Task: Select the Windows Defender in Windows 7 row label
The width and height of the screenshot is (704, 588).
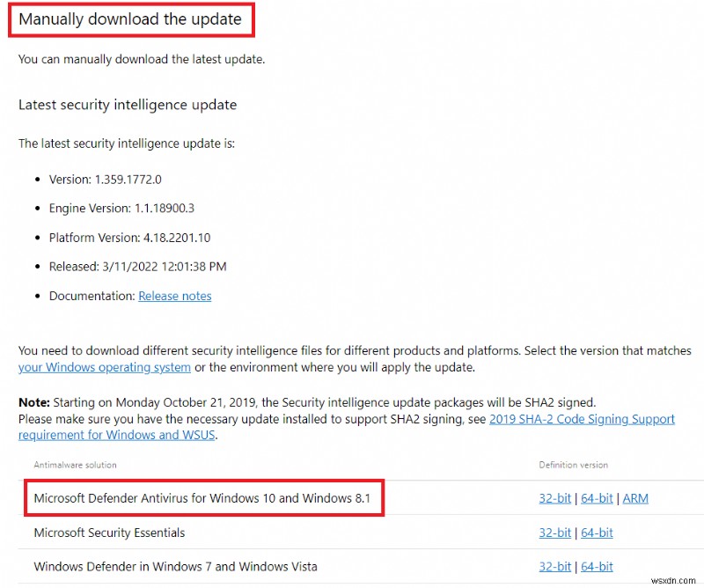Action: (x=175, y=566)
